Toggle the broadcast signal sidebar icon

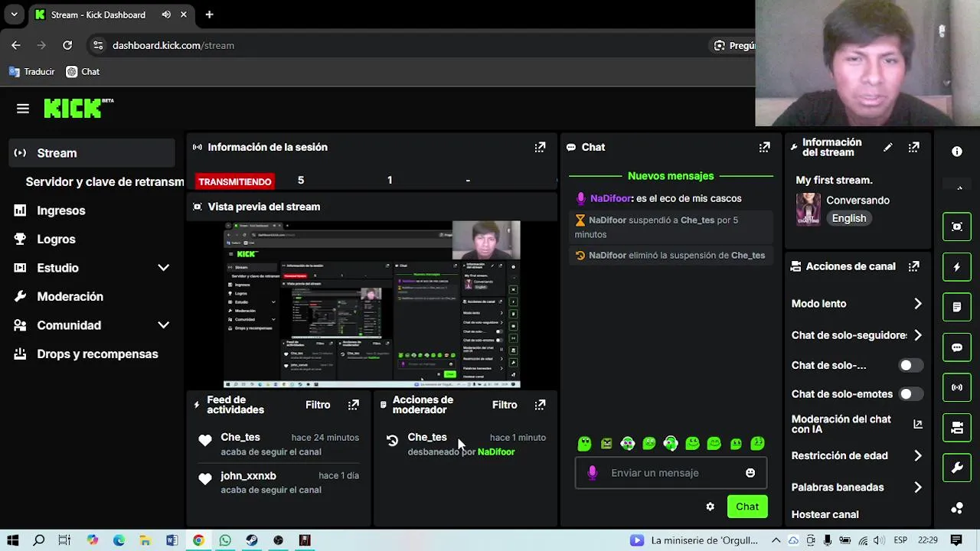pyautogui.click(x=957, y=387)
